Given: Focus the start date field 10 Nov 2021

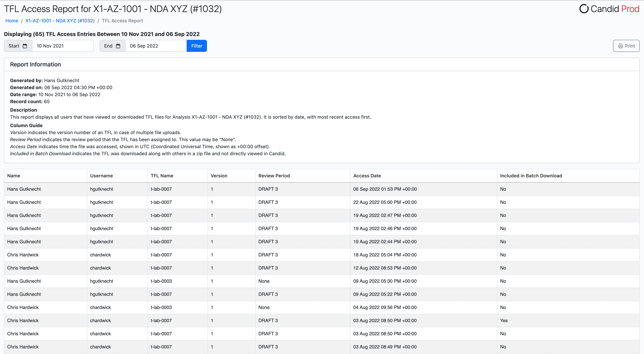Looking at the screenshot, I should (x=63, y=46).
